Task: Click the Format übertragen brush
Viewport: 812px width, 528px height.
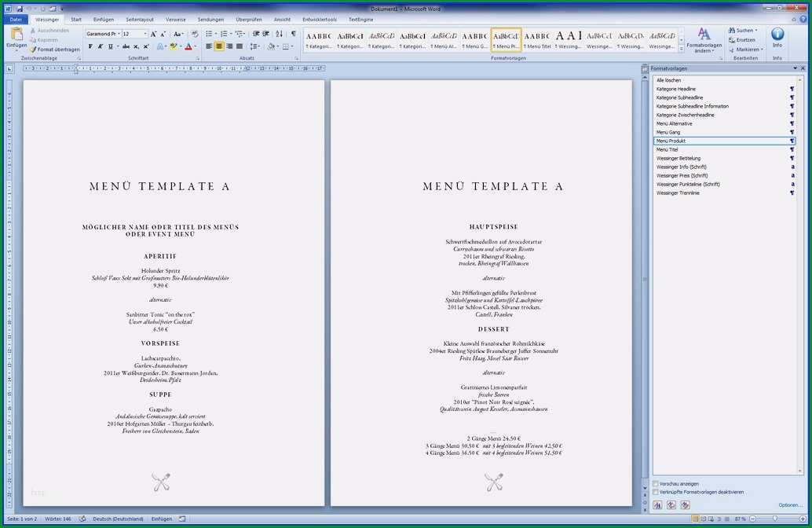Action: (55, 49)
